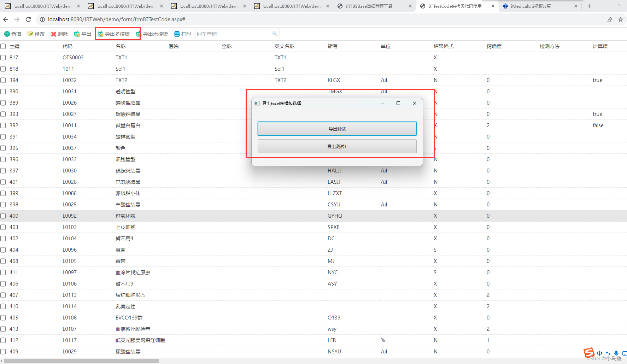
Task: Close the iMedicalLIS视频分享 tab
Action: pos(576,6)
